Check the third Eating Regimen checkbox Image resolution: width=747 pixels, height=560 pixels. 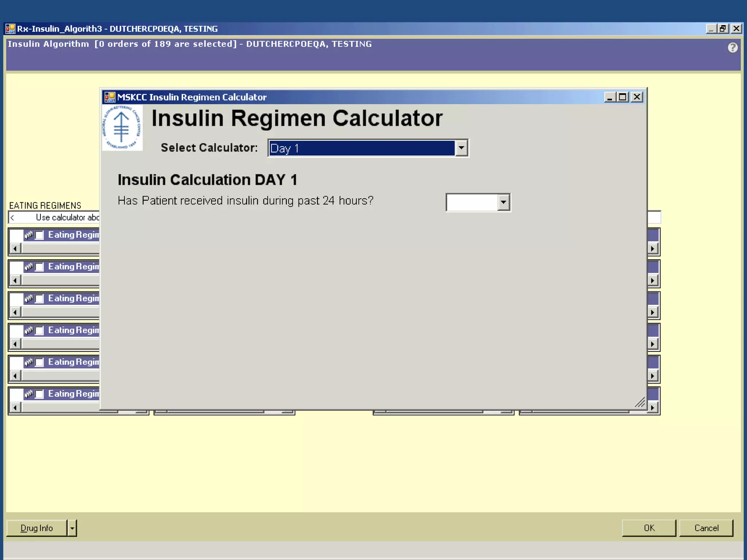(39, 299)
